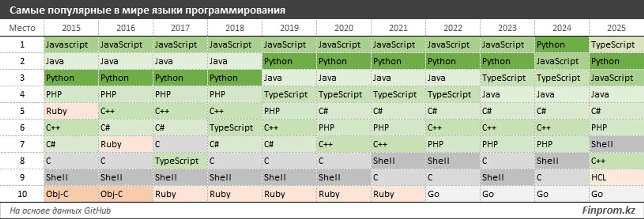Click the table title heading text
644x219 pixels.
[x=147, y=10]
